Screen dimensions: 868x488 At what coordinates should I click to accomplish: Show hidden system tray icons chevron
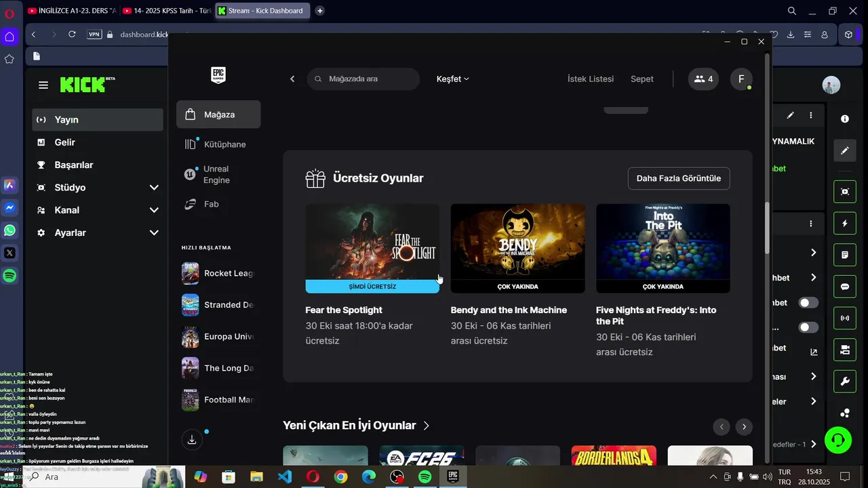713,477
